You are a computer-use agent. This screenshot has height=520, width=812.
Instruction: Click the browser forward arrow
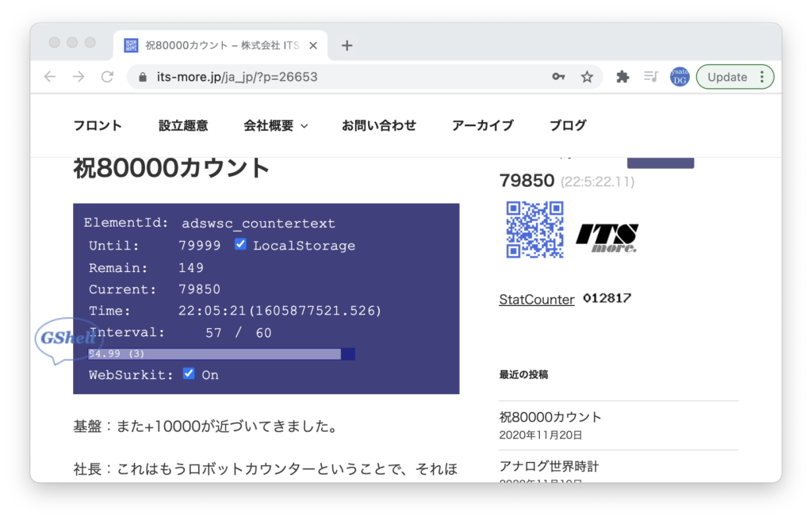point(79,77)
